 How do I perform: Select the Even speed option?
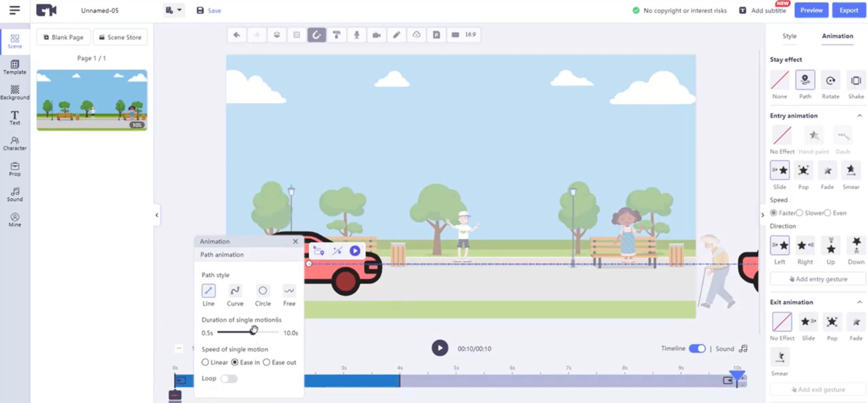click(x=828, y=213)
